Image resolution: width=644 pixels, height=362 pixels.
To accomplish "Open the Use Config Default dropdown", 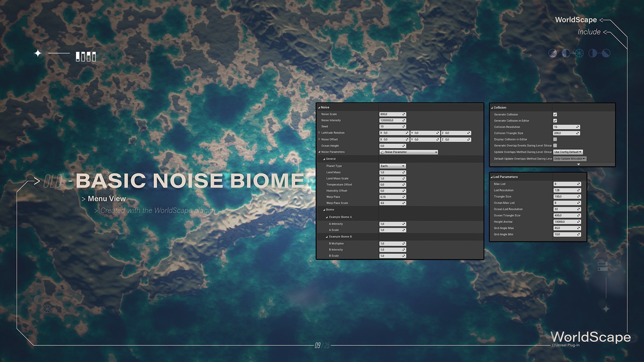I will click(x=568, y=152).
